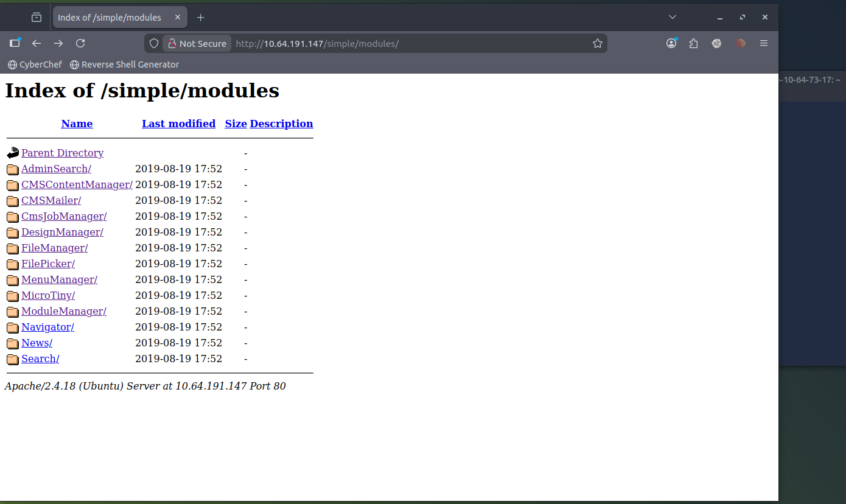Open the CyberChef bookmark

[x=34, y=64]
